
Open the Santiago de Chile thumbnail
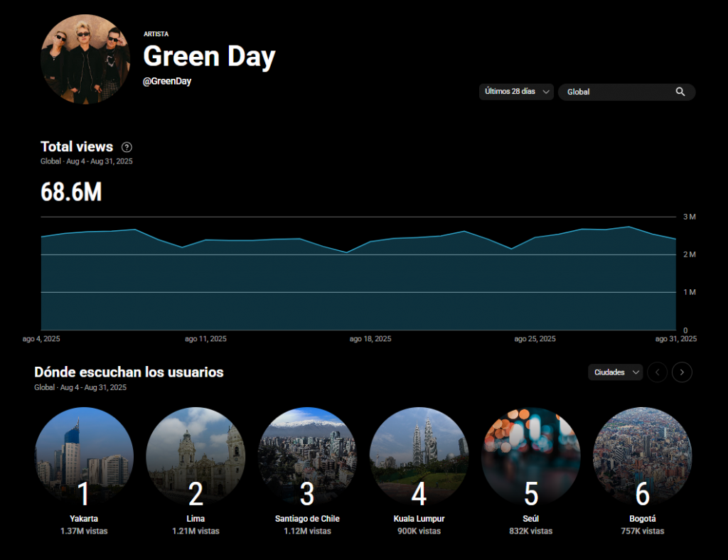pyautogui.click(x=307, y=456)
